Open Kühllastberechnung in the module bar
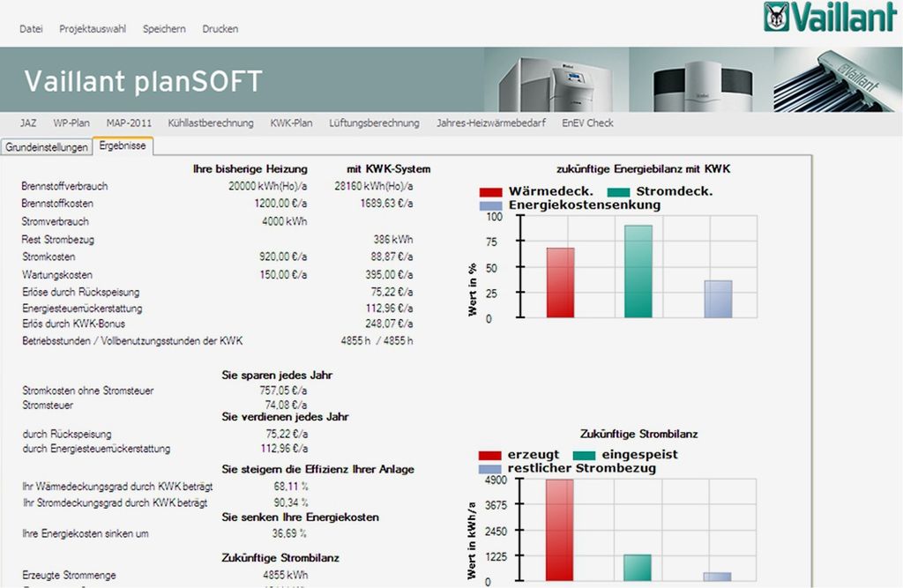This screenshot has height=588, width=903. click(x=211, y=123)
